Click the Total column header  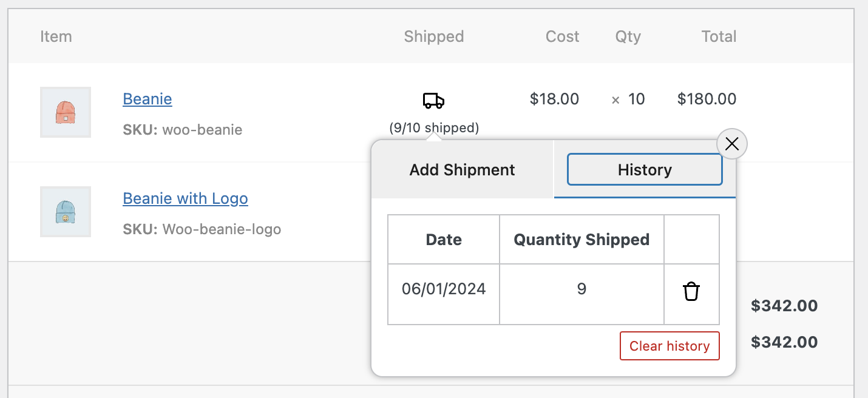click(x=719, y=36)
